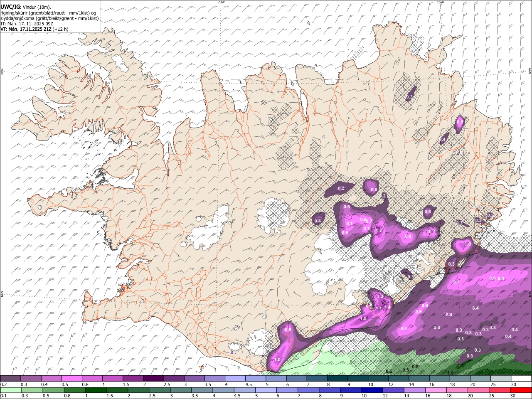The height and width of the screenshot is (399, 532).
Task: Select the light pink swatch labelled 16 in rain legend
Action: pyautogui.click(x=436, y=390)
